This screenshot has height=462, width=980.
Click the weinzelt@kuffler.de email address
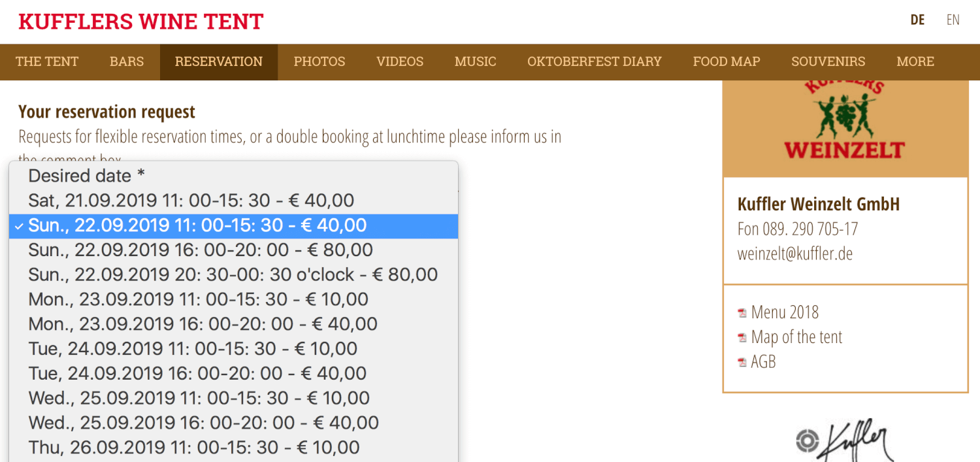tap(795, 254)
